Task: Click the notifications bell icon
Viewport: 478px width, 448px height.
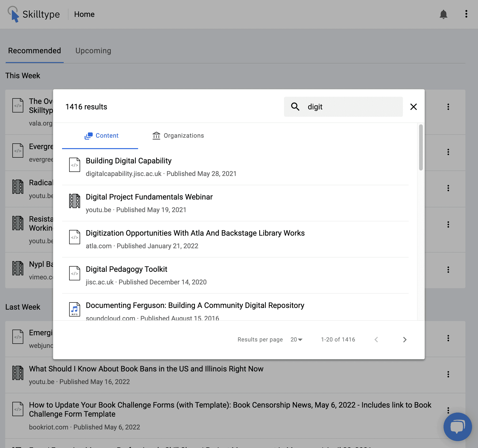Action: [443, 15]
